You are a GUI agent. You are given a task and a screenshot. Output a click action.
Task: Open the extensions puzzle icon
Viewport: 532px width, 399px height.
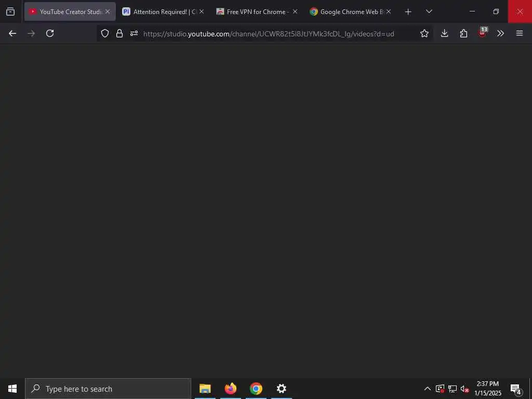(x=463, y=33)
